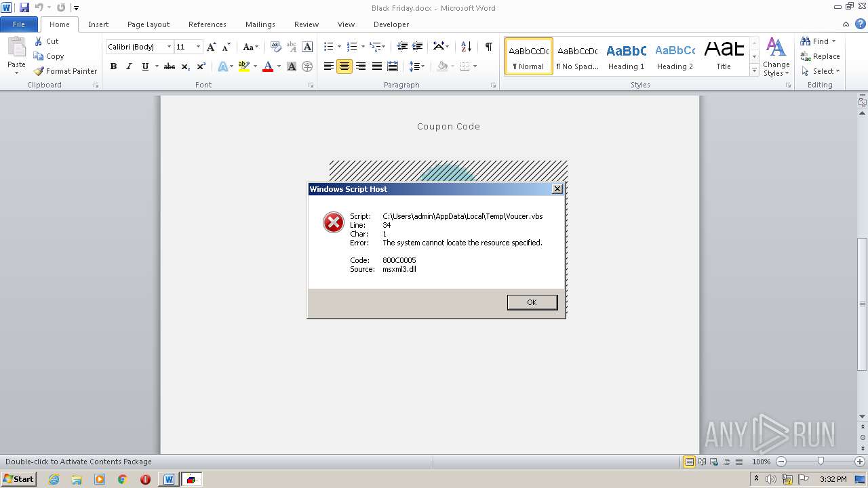
Task: Toggle bold formatting
Action: (x=113, y=66)
